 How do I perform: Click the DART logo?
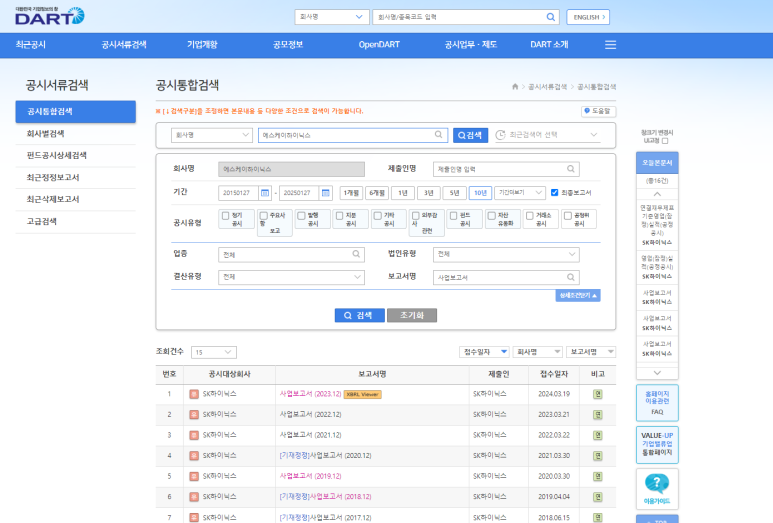50,16
